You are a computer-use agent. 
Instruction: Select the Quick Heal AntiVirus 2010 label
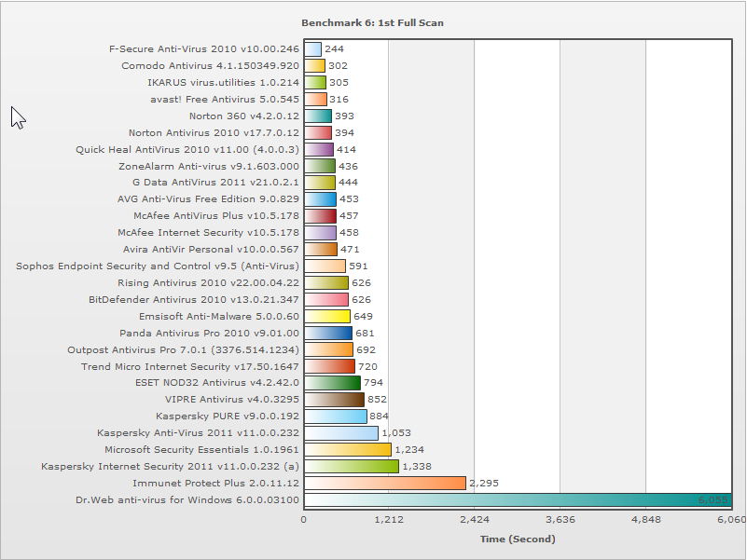pos(187,149)
